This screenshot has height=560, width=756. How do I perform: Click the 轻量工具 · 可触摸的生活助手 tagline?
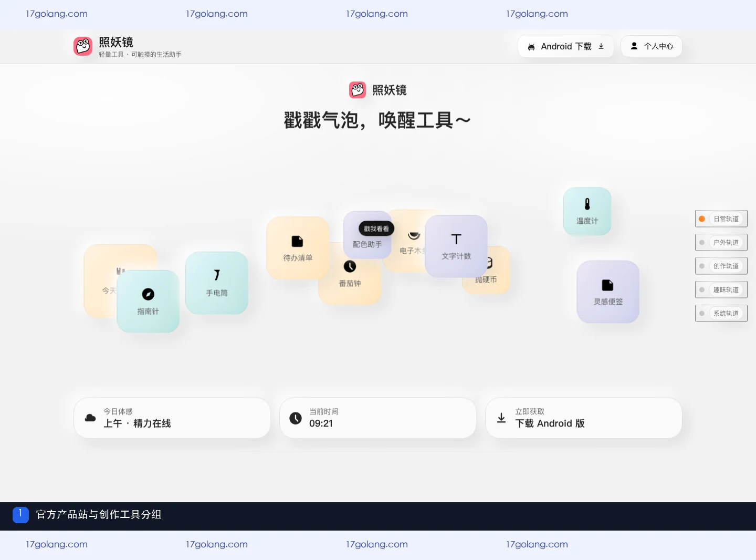[140, 55]
